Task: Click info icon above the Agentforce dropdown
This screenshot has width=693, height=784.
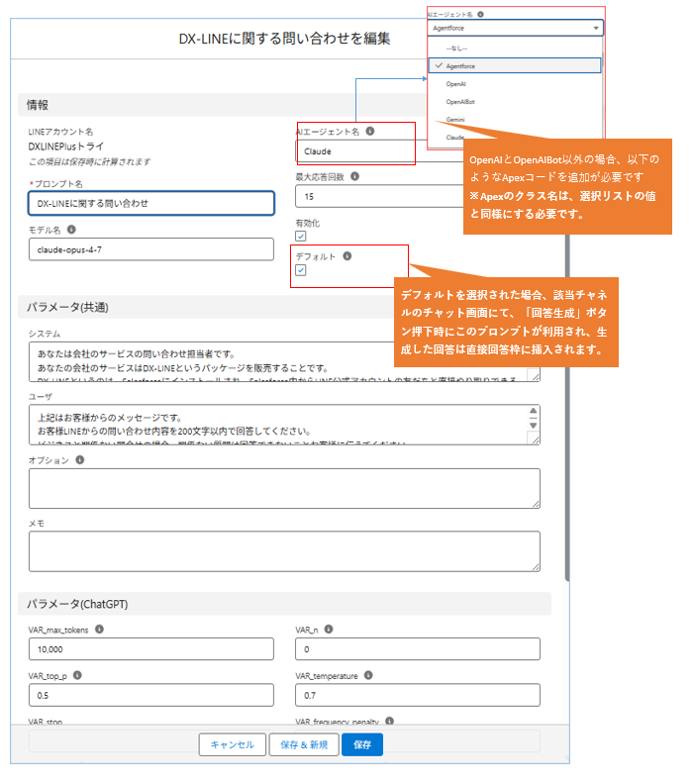Action: [480, 15]
